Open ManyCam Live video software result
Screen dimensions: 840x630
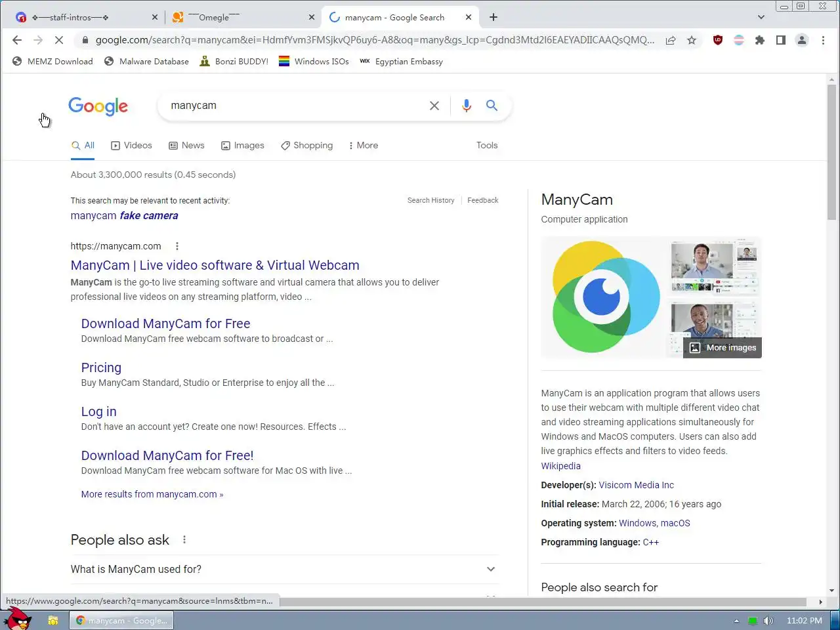tap(215, 265)
